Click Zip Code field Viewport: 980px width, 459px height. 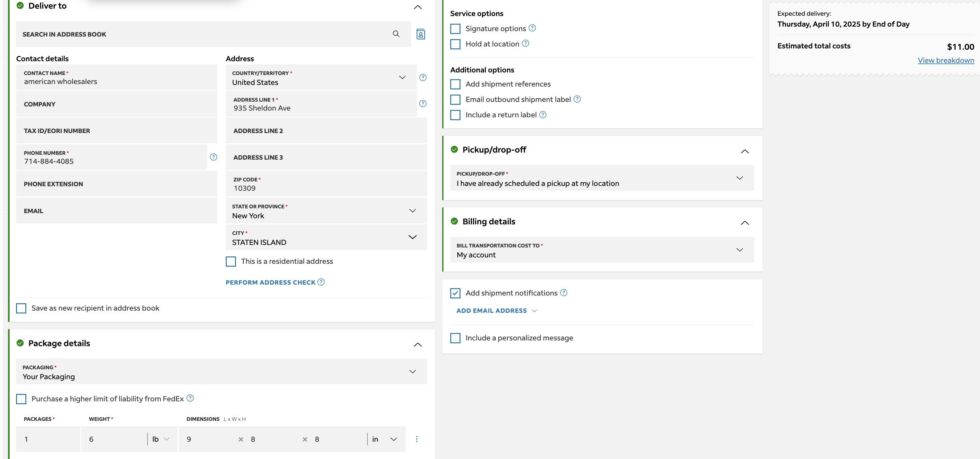[326, 184]
